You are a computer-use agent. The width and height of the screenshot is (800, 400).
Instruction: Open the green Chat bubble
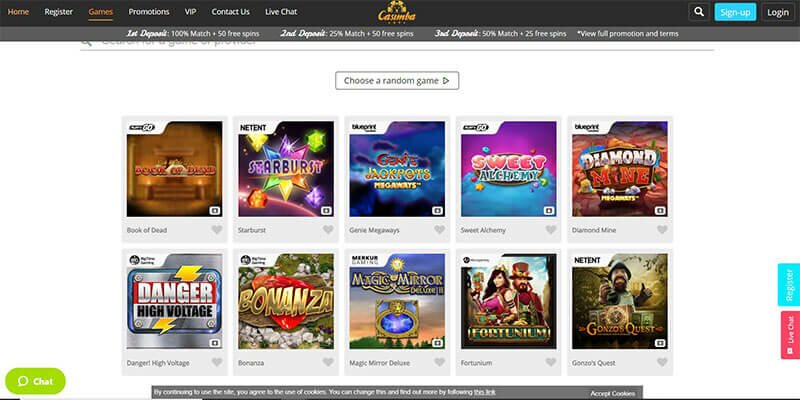tap(35, 381)
